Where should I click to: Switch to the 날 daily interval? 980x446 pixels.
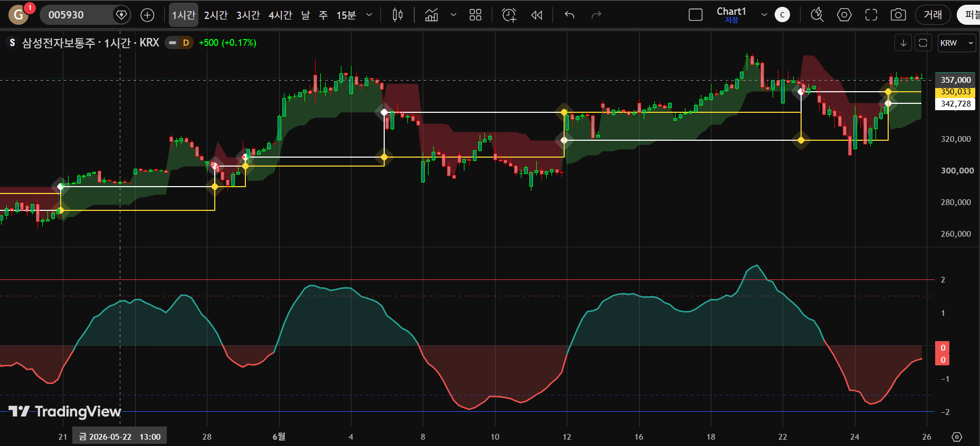point(306,15)
